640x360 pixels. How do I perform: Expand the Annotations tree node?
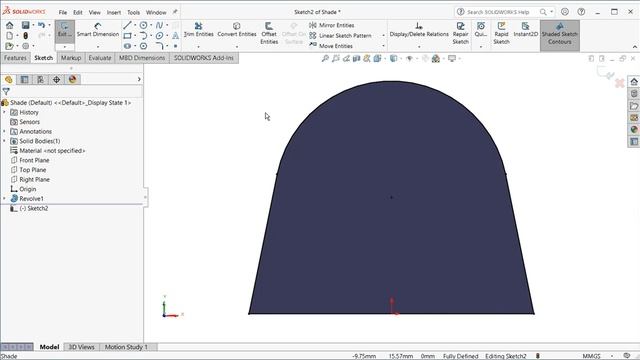pos(4,131)
